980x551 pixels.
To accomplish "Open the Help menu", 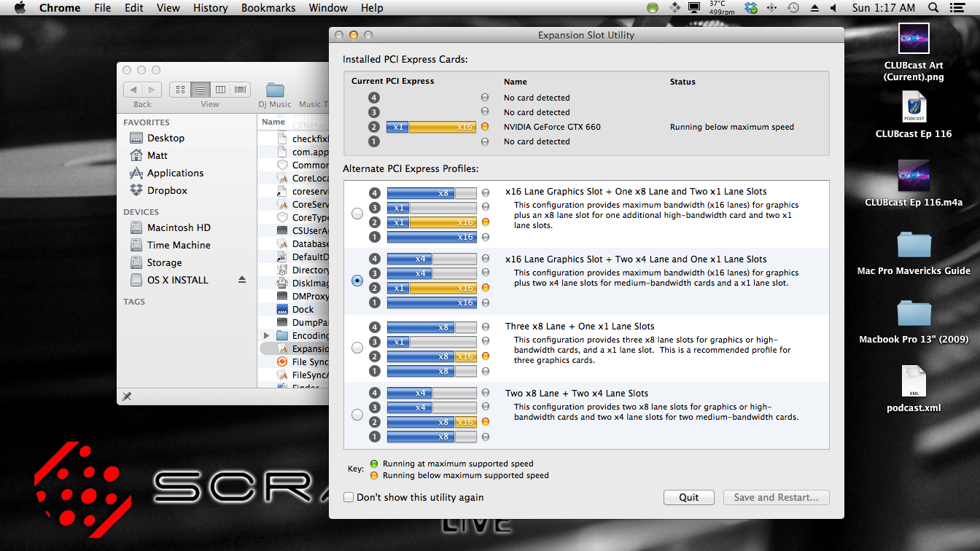I will pos(372,8).
